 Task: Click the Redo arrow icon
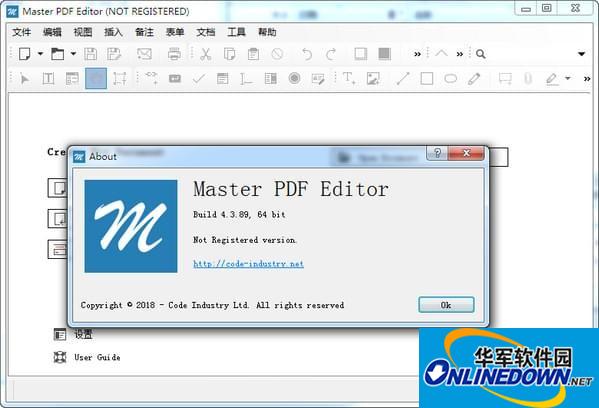(331, 54)
